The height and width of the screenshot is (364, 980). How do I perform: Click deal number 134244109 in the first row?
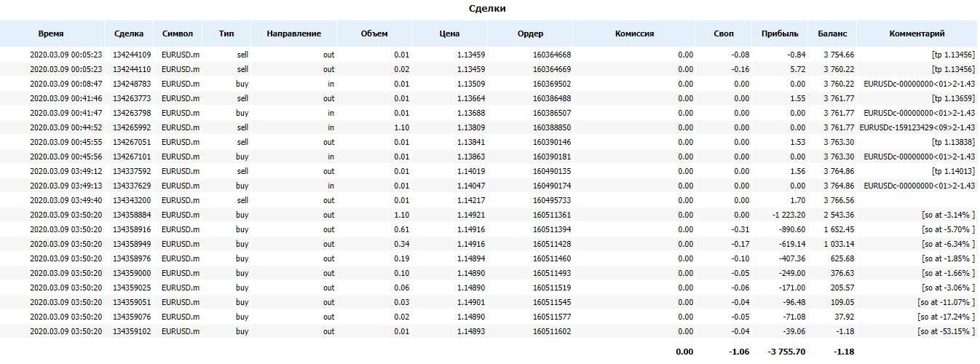point(132,55)
